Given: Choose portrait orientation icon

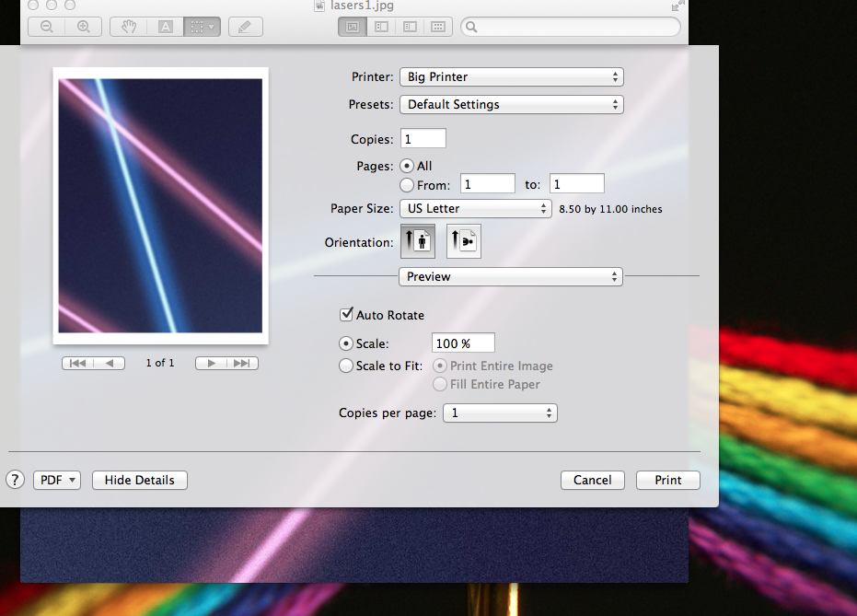Looking at the screenshot, I should (x=418, y=241).
